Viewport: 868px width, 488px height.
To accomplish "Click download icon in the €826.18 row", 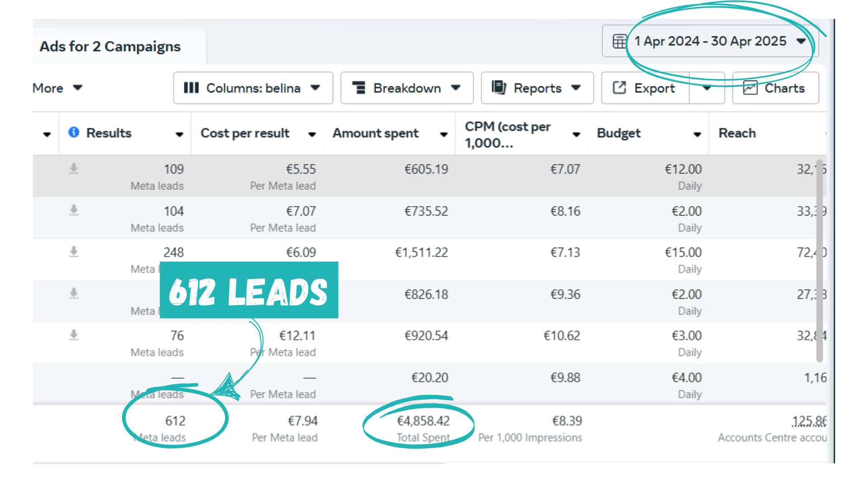I will point(74,293).
